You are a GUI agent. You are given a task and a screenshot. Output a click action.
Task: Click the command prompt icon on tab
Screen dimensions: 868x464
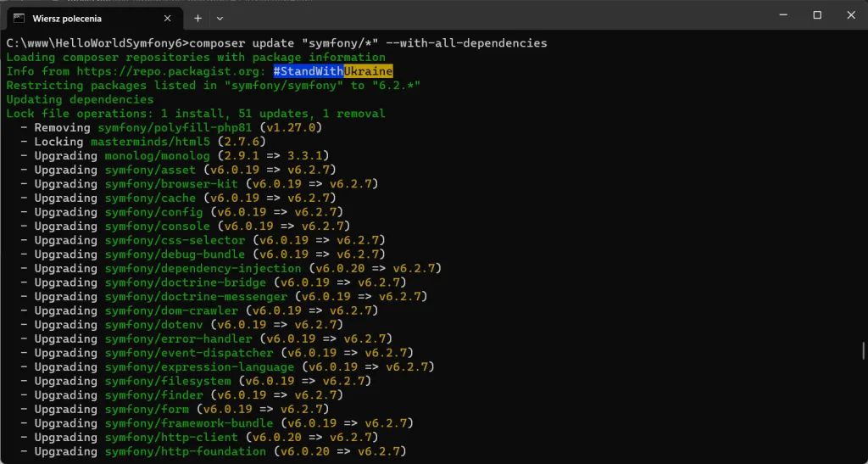click(19, 19)
